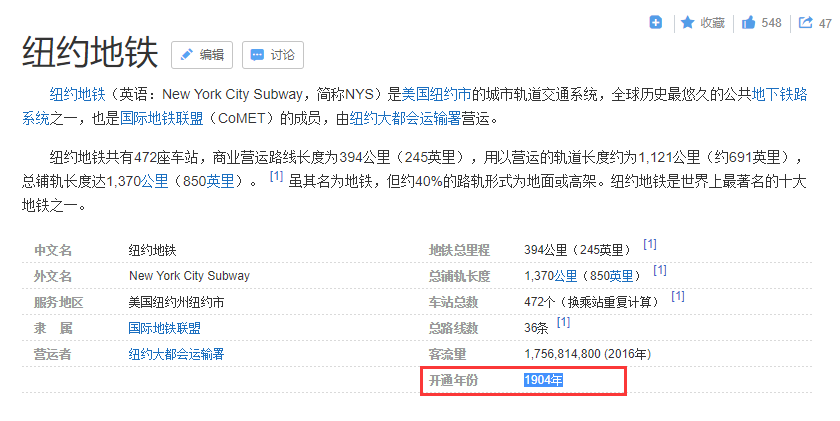Open the 国际地铁联盟 link in intro paragraph
Viewport: 840px width, 421px height.
point(161,118)
